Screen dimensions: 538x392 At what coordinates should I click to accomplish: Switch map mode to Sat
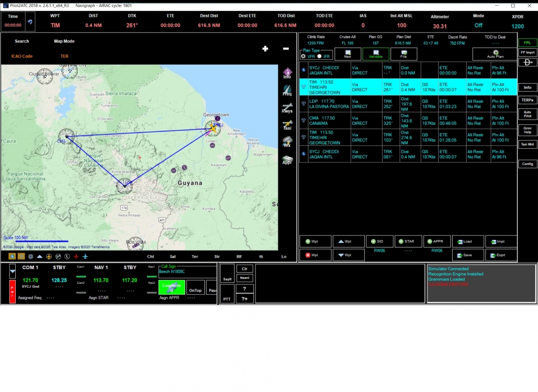(x=173, y=257)
